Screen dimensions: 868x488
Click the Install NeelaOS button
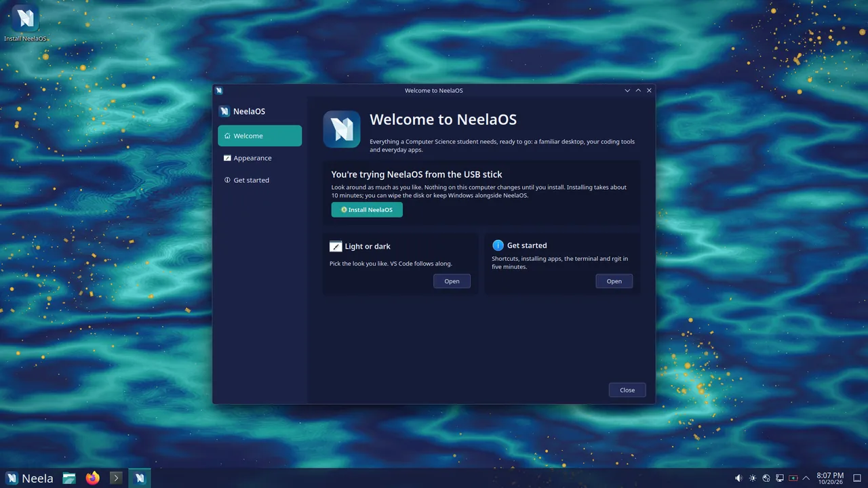click(367, 209)
